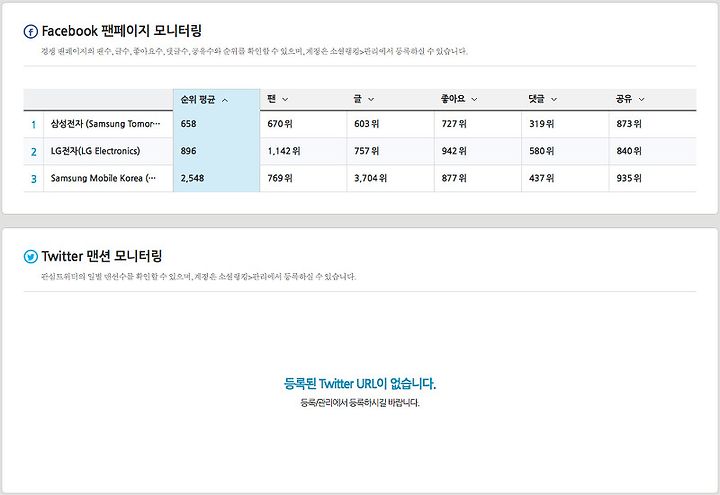Screen dimensions: 720x495
Task: Sort by 팬 column chevron
Action: pos(285,99)
